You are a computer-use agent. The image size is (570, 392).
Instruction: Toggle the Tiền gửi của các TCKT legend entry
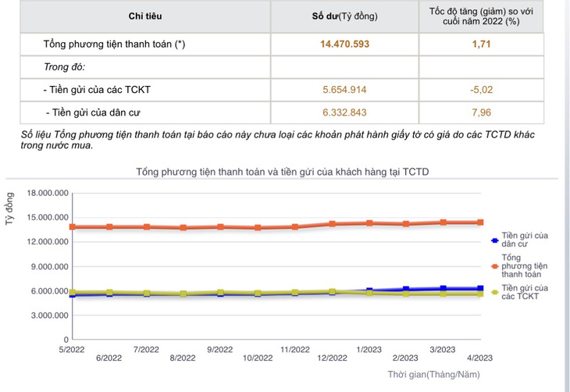point(520,292)
